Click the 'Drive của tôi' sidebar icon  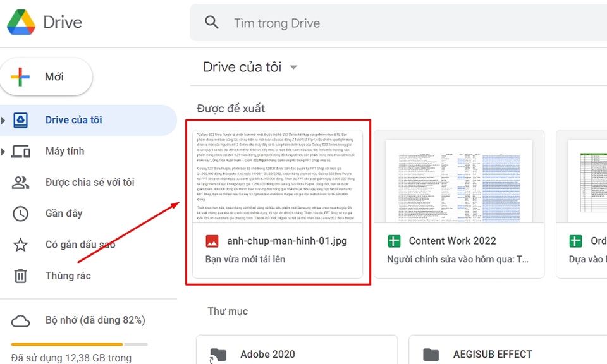click(x=20, y=120)
